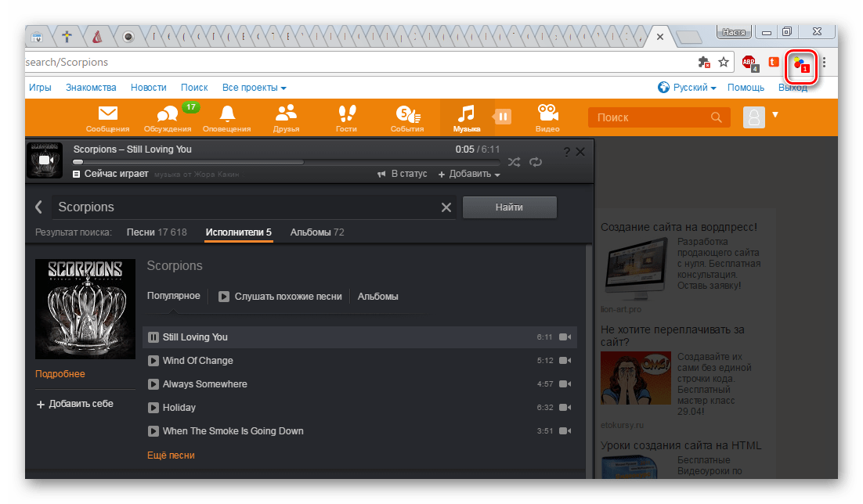Image resolution: width=863 pixels, height=504 pixels.
Task: Switch to the Альбомы 72 results tab
Action: coord(316,232)
